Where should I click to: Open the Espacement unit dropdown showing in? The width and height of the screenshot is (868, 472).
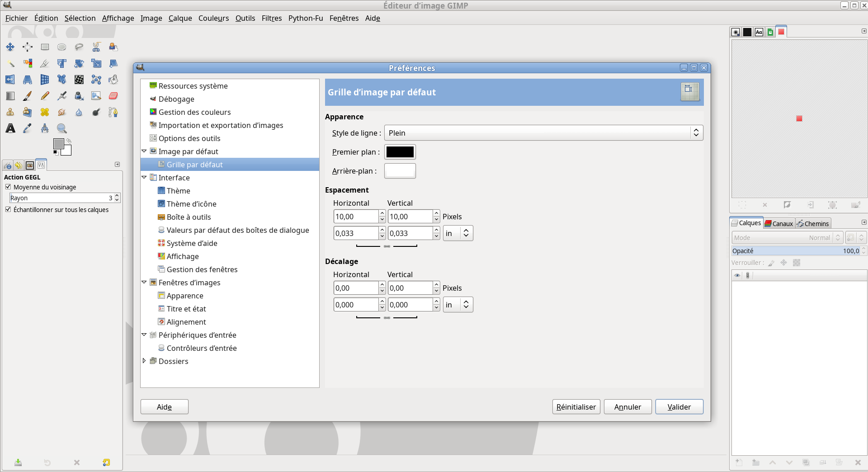[458, 233]
